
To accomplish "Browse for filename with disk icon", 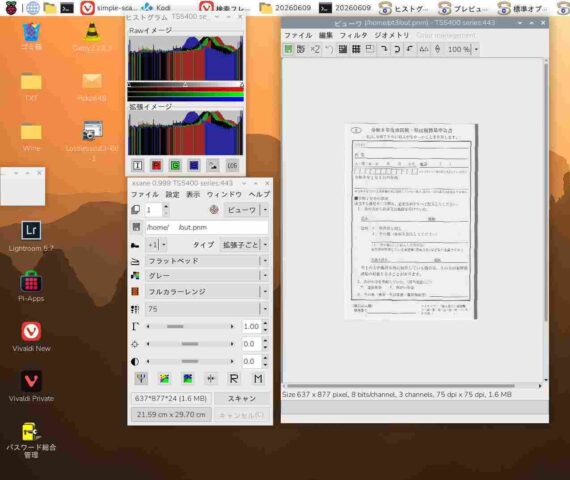I will pos(136,227).
